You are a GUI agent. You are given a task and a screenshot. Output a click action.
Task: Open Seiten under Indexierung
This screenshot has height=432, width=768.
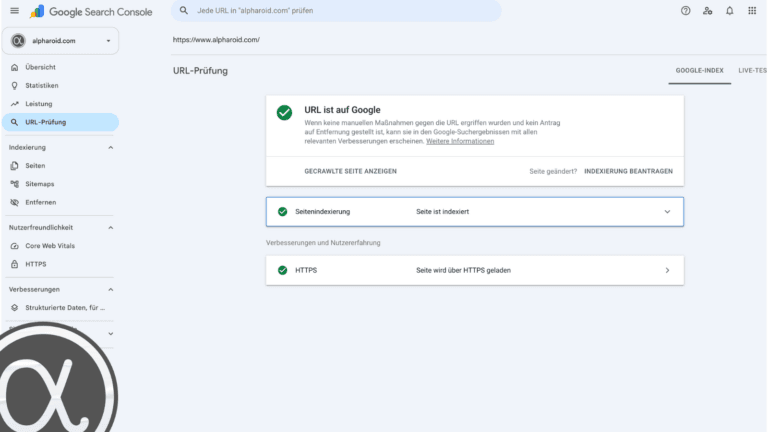pyautogui.click(x=60, y=166)
